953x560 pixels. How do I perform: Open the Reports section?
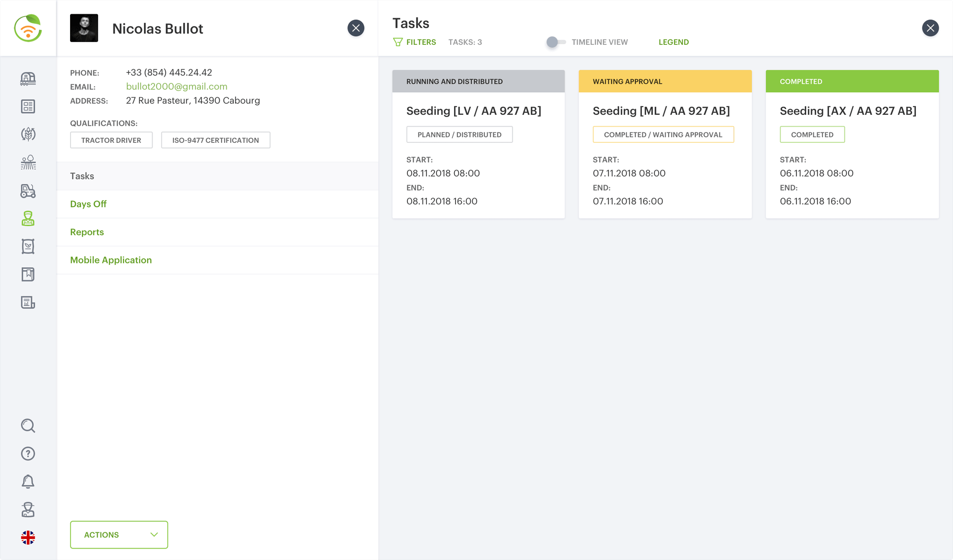tap(87, 232)
